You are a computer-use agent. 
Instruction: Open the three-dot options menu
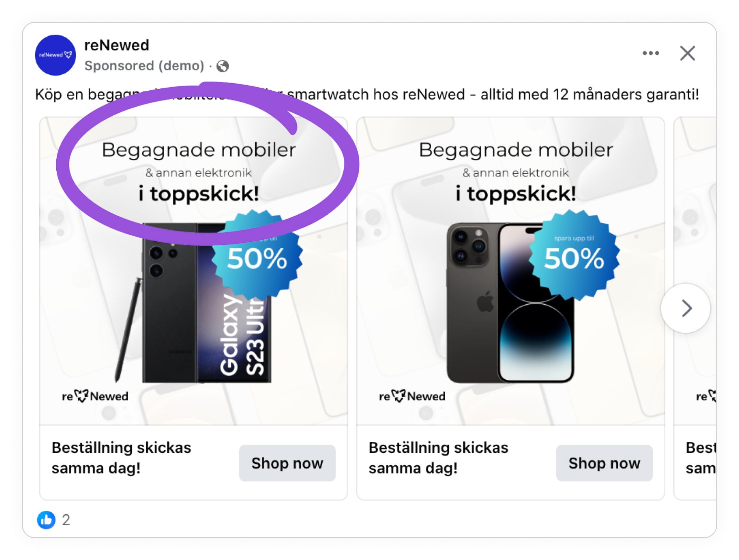click(651, 53)
